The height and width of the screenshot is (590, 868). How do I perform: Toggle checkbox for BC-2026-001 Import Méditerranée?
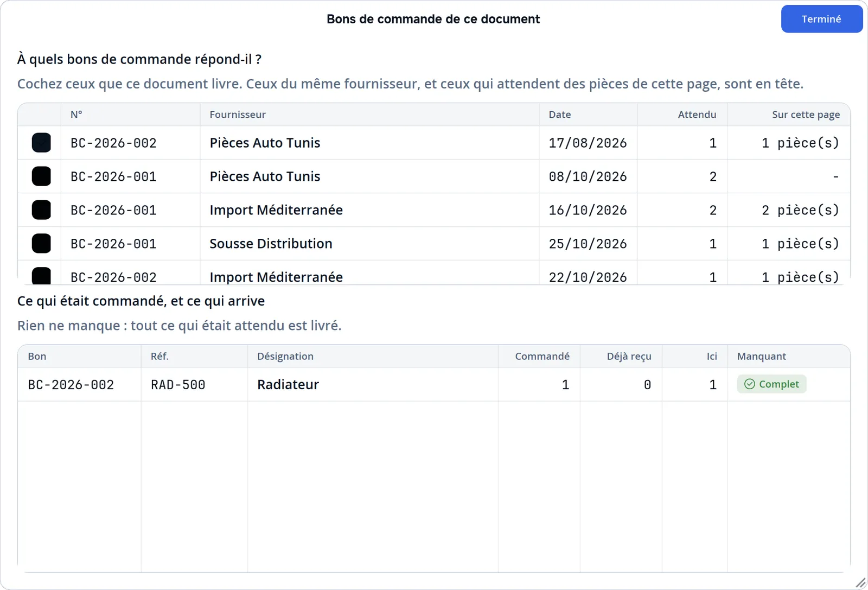(x=41, y=210)
